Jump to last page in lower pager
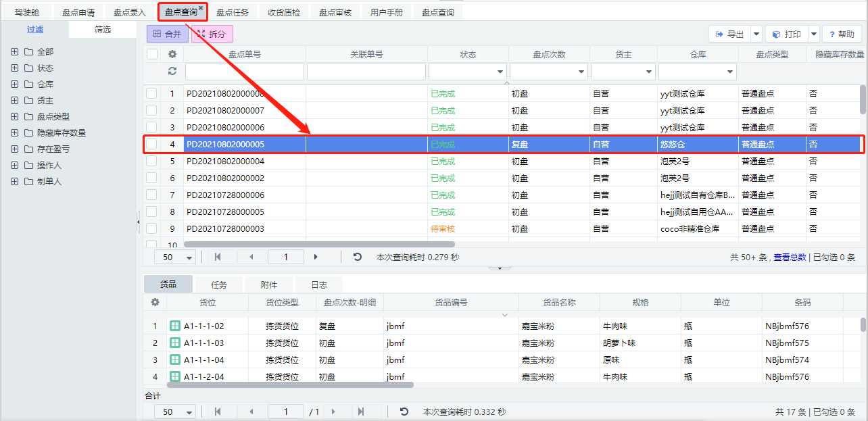Viewport: 868px width, 421px height. 360,412
